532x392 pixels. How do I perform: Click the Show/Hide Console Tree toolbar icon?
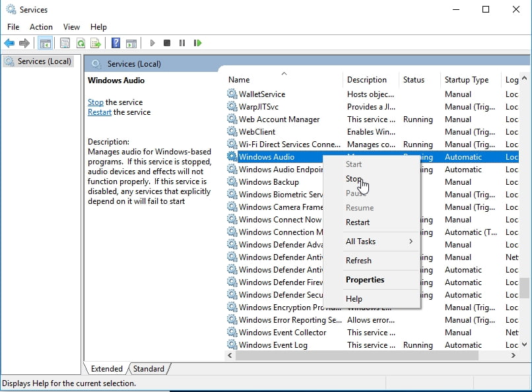pos(45,44)
